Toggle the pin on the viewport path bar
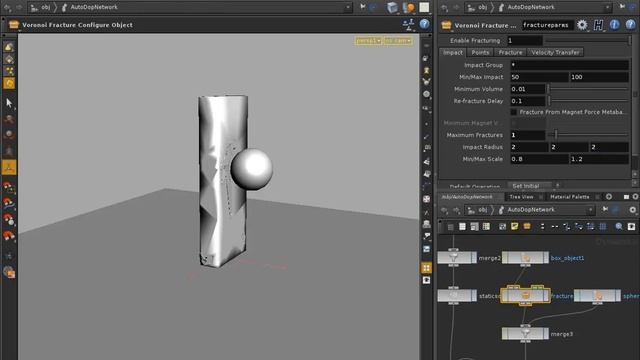This screenshot has height=360, width=640. coord(362,7)
